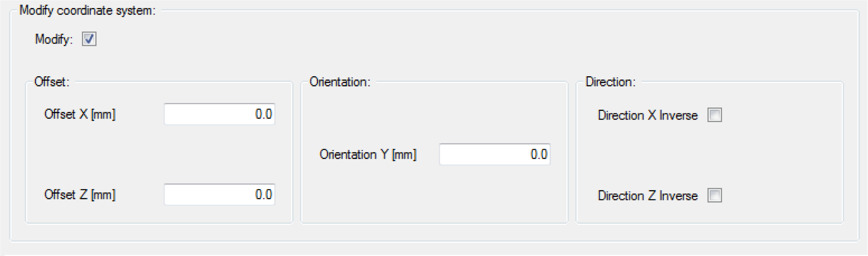Click the "Offset Z [mm]" text label
This screenshot has height=256, width=868.
point(80,195)
